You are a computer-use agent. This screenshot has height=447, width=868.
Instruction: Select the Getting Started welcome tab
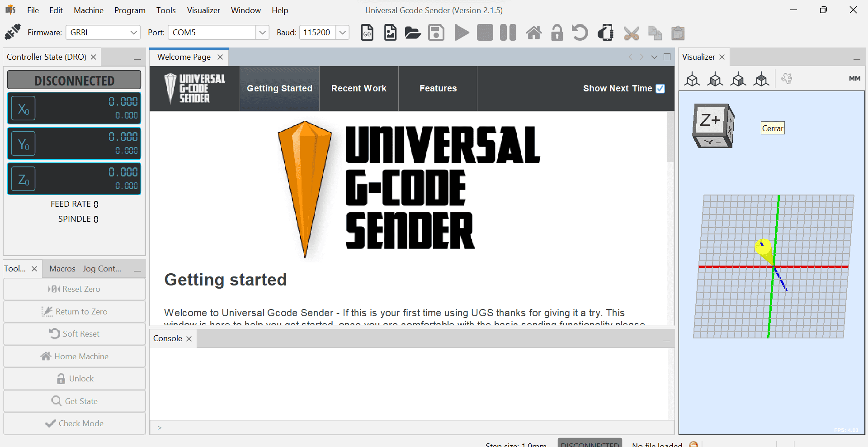click(279, 89)
